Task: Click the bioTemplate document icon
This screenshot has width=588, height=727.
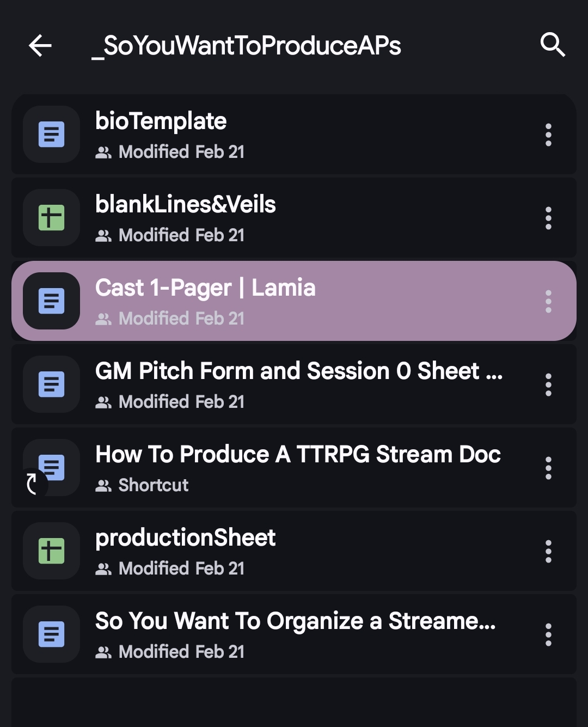Action: [52, 135]
